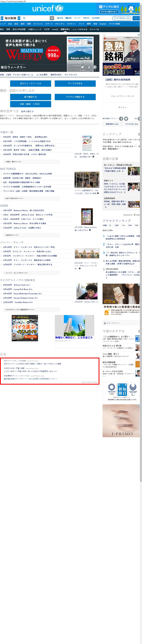142x644 pixels.
Task: Open Mainichi's Twitter account icon
Action: click(126, 119)
